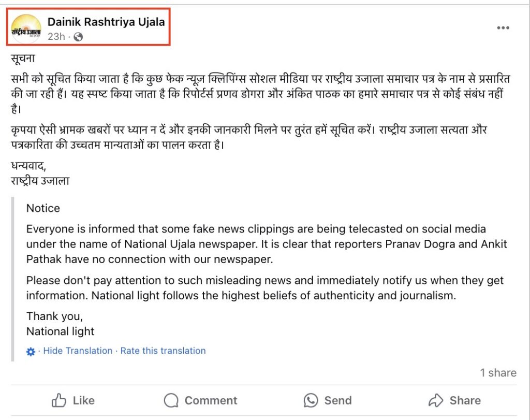530x420 pixels.
Task: Click the translation settings gear icon
Action: [x=31, y=352]
